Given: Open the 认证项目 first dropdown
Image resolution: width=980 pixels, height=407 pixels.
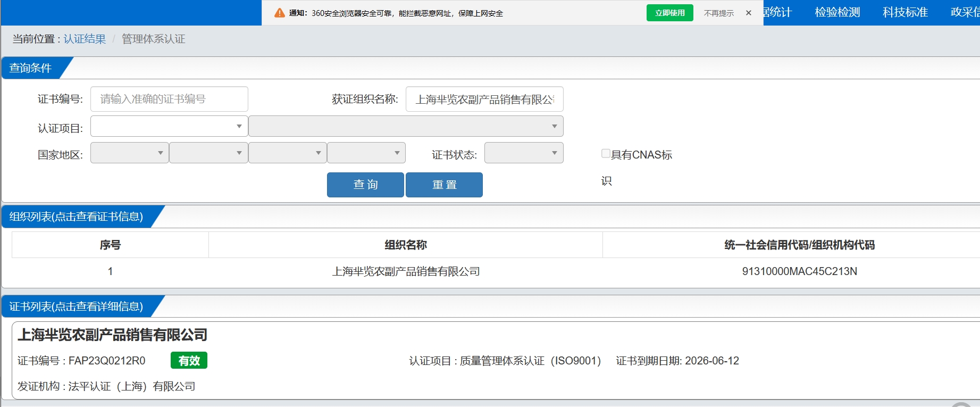Looking at the screenshot, I should [x=169, y=126].
